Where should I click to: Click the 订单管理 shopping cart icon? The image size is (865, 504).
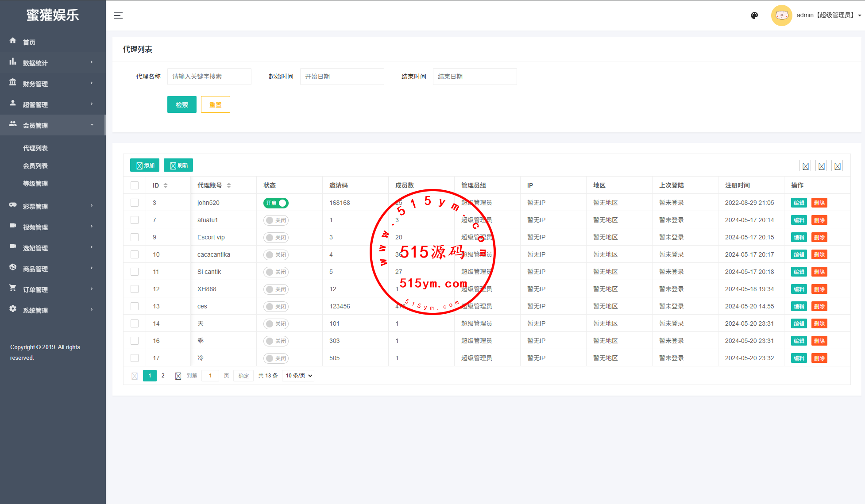coord(13,288)
